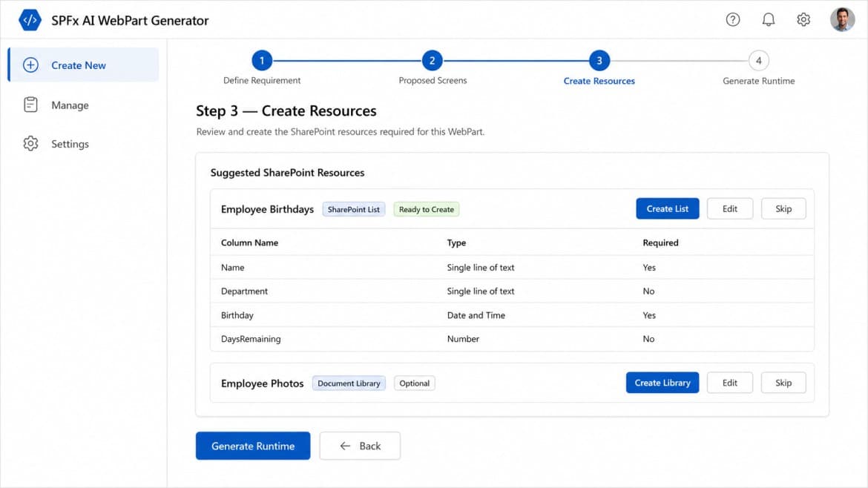Click No required cell for DaysRemaining
Image resolution: width=868 pixels, height=488 pixels.
[x=648, y=339]
